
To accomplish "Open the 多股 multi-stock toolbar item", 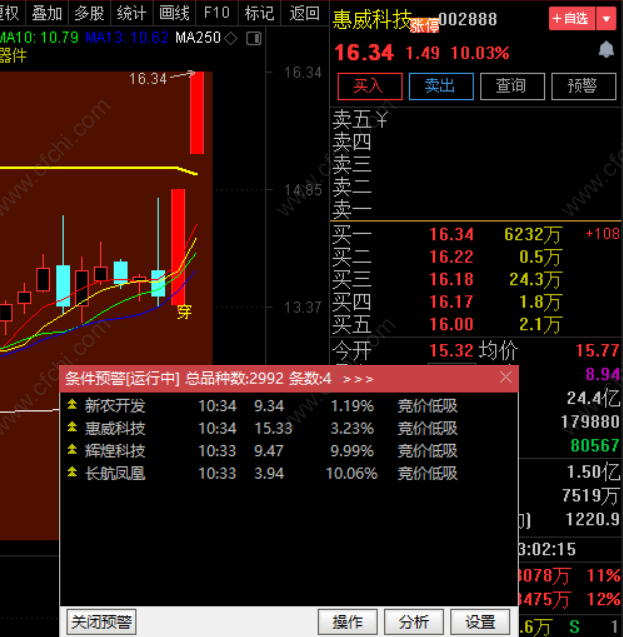I will point(89,13).
